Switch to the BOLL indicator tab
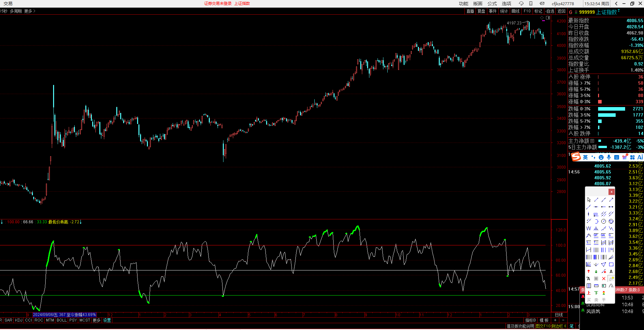This screenshot has height=330, width=644. 62,320
